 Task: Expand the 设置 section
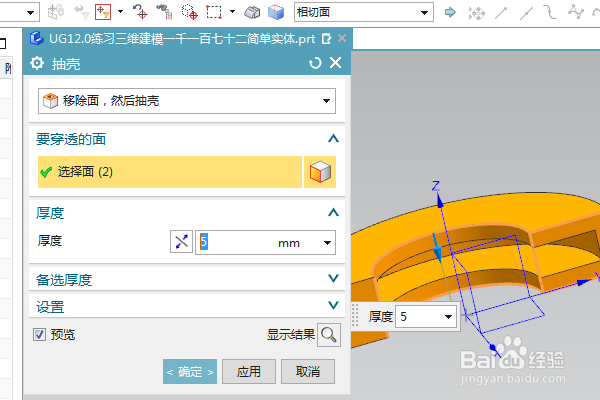pos(333,305)
